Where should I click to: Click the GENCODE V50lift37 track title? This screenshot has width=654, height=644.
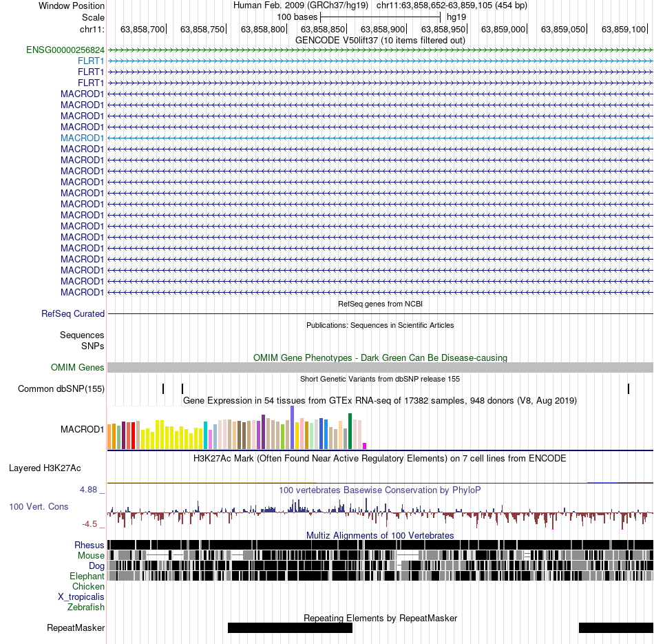pos(380,41)
